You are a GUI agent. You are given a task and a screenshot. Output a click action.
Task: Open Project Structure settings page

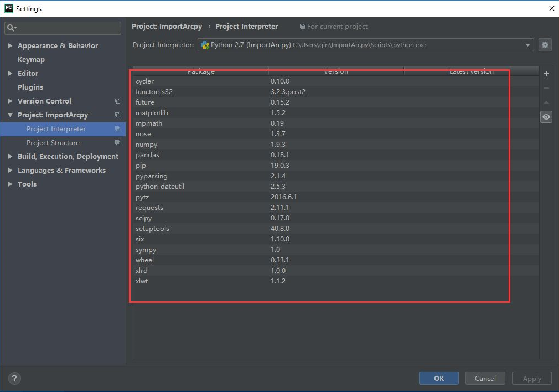click(53, 143)
